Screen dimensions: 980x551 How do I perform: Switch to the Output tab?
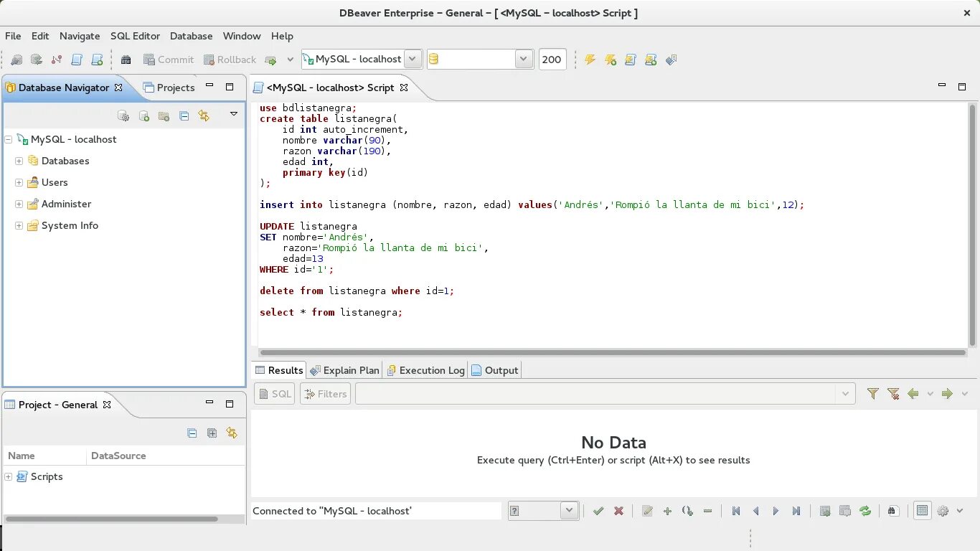coord(495,370)
